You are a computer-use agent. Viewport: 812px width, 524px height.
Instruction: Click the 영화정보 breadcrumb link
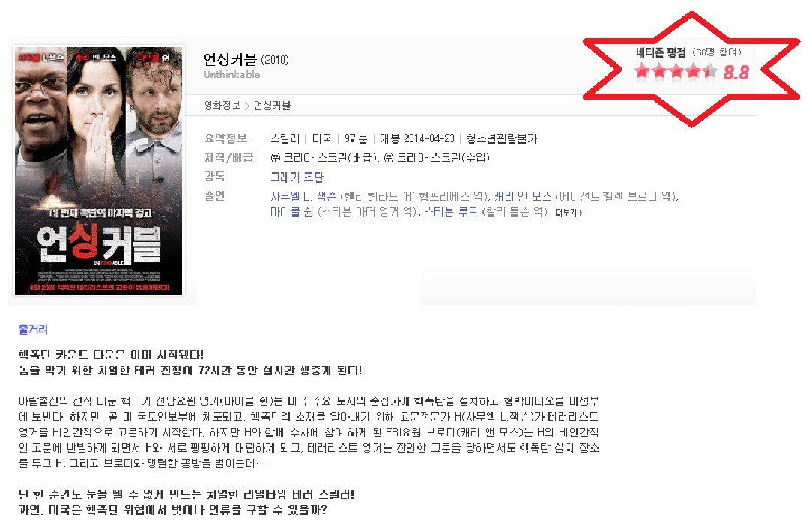(x=222, y=106)
